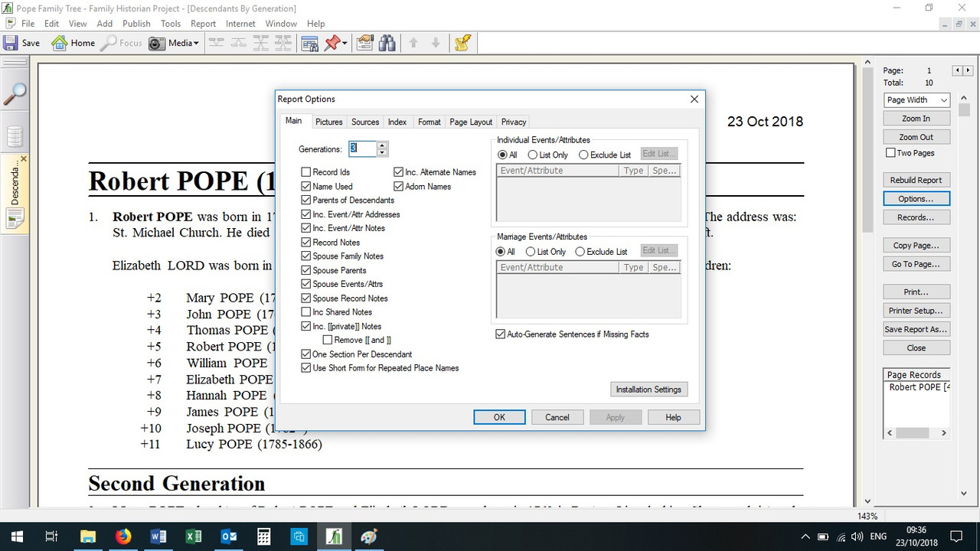Go to Home via toolbar
This screenshot has height=551, width=980.
[x=73, y=43]
